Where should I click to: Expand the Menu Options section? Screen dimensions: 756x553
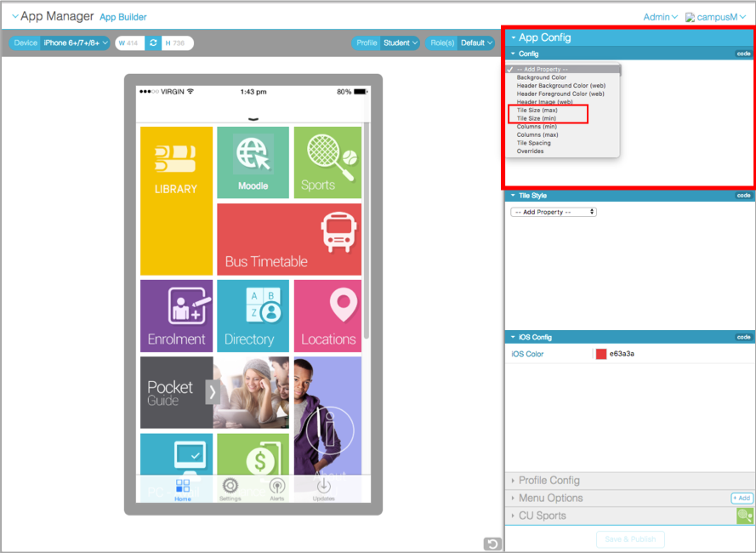click(x=550, y=498)
